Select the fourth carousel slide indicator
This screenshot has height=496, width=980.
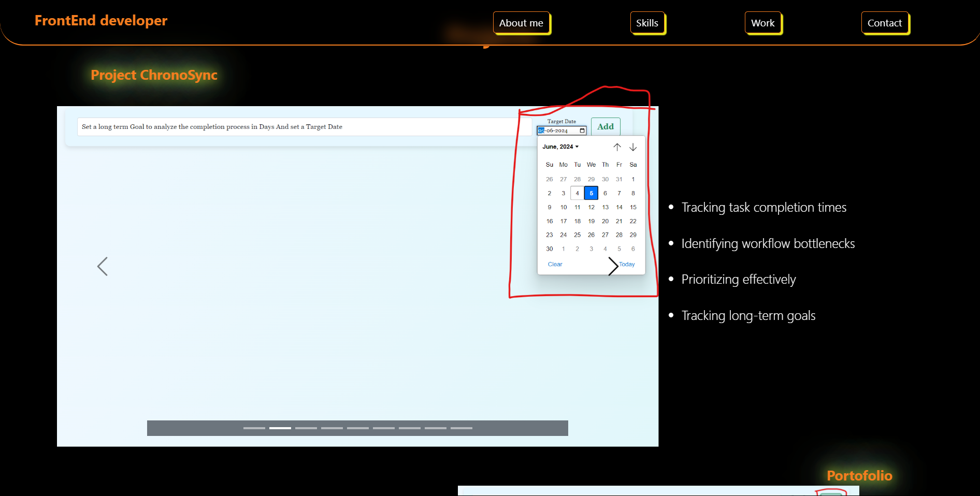[332, 428]
